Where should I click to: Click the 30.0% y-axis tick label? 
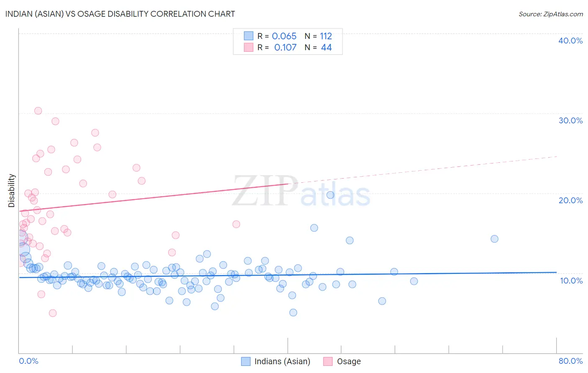tap(570, 120)
